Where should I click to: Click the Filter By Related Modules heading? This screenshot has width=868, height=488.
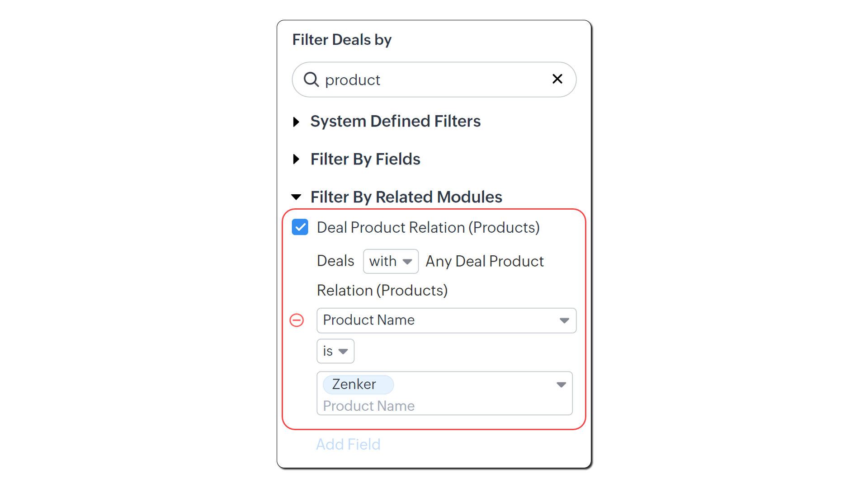[406, 197]
